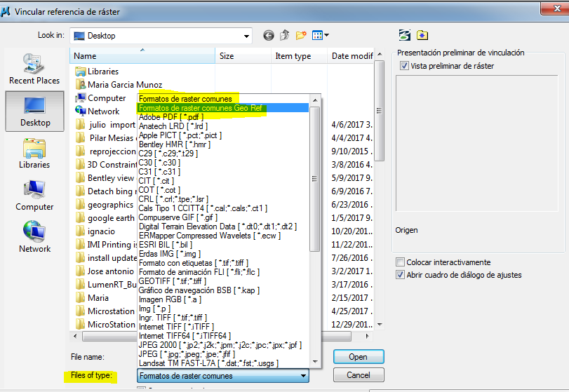Select Maria Garcia Munoz user folder

[x=119, y=85]
